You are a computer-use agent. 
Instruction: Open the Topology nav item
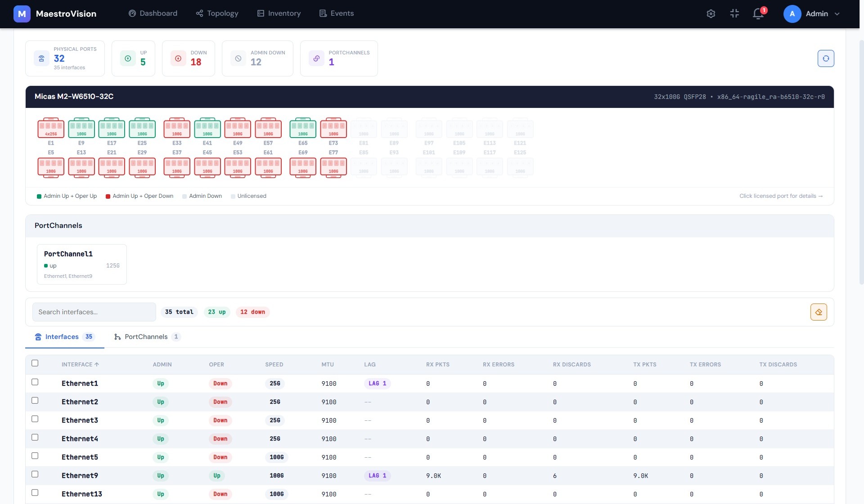click(217, 13)
